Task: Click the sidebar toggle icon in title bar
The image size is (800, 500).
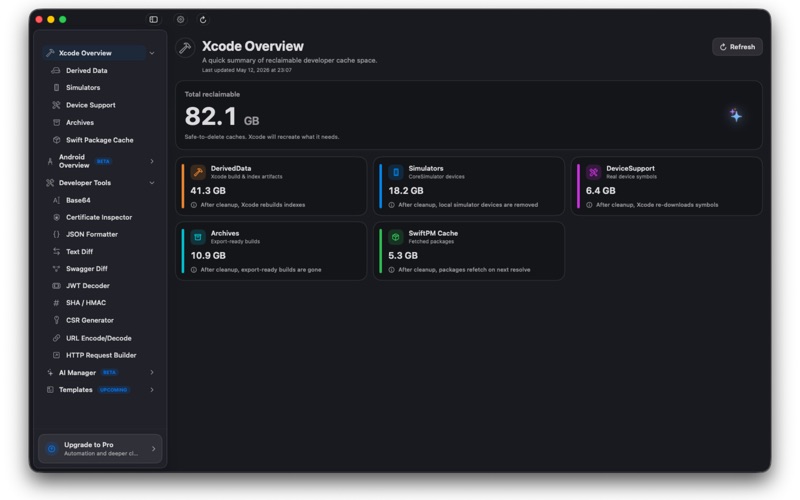Action: 154,19
